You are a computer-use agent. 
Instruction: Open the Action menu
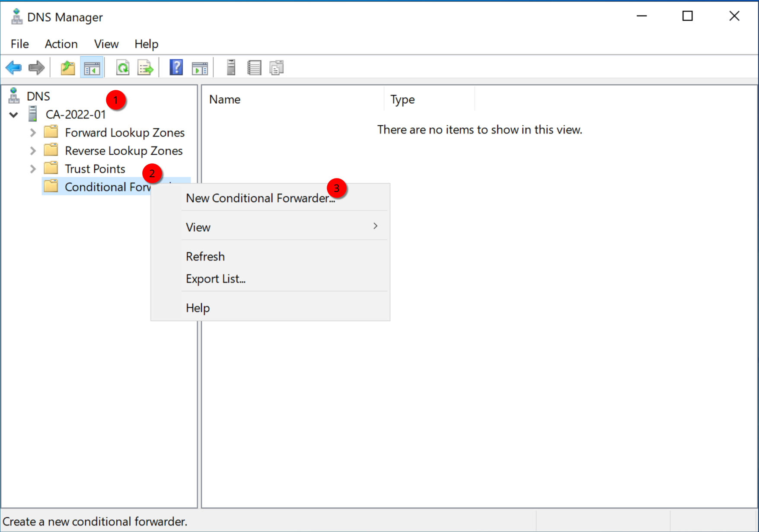(61, 44)
